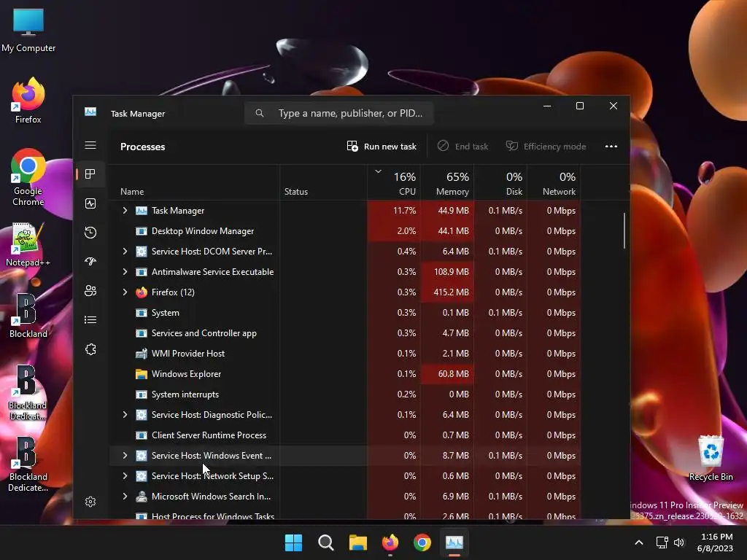This screenshot has width=747, height=560.
Task: Open the Services sidebar icon
Action: [90, 349]
